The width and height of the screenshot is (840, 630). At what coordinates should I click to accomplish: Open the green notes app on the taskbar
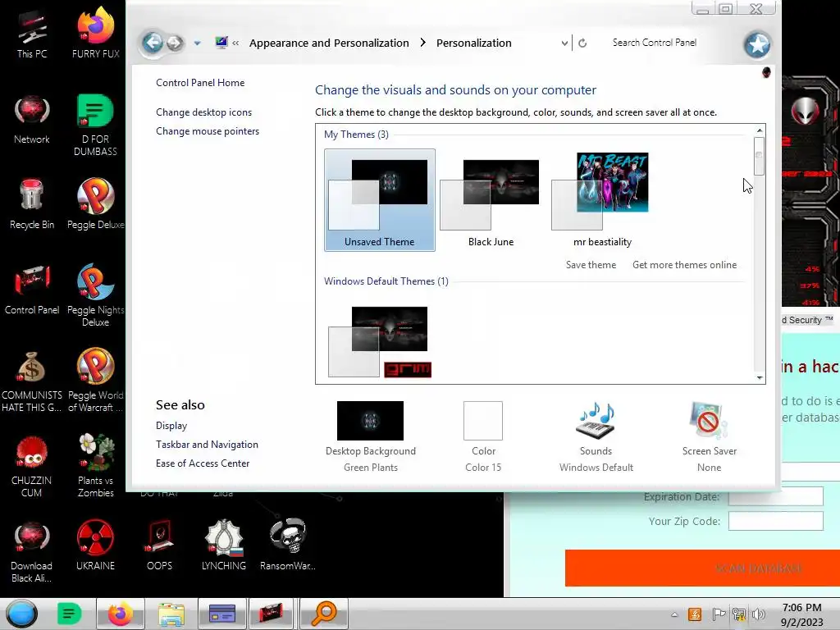pyautogui.click(x=69, y=614)
